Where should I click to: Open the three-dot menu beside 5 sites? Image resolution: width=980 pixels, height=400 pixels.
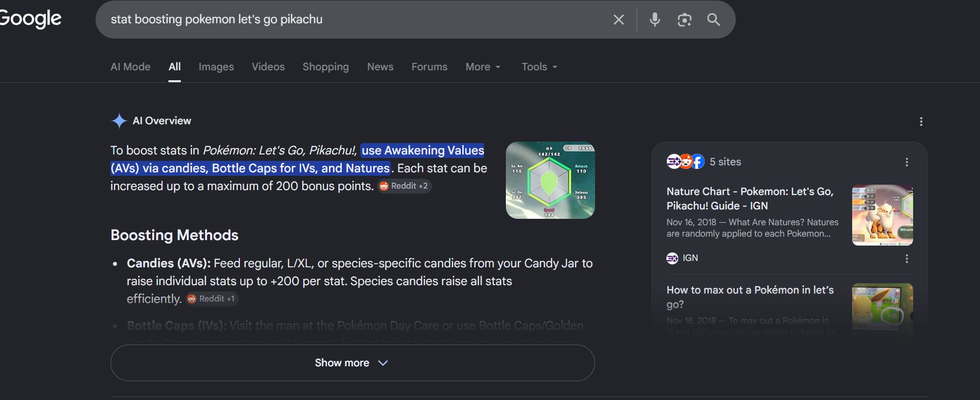click(907, 162)
